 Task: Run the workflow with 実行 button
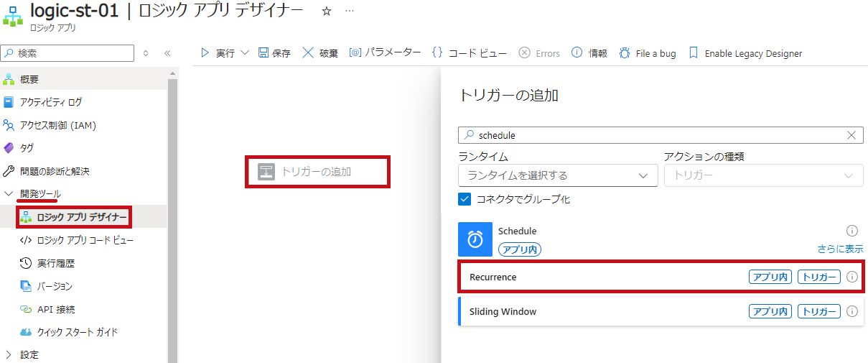(218, 53)
